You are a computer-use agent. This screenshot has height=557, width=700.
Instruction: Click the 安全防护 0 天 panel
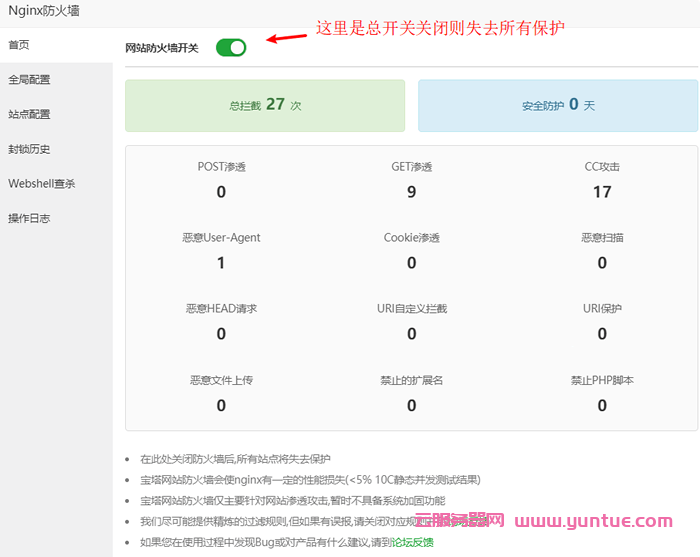tap(558, 105)
